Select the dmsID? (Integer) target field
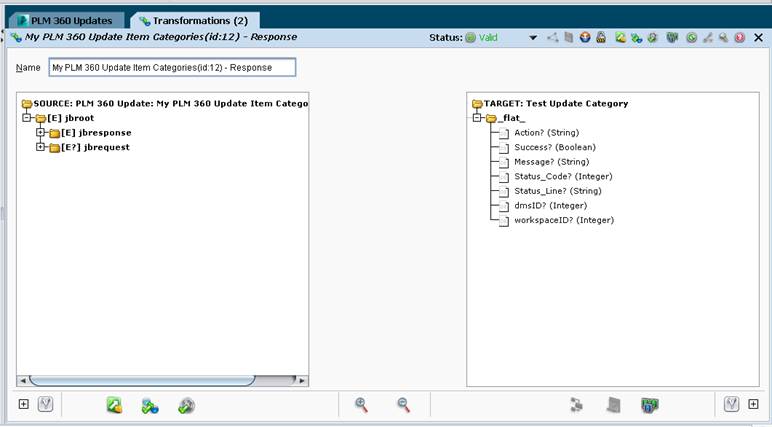The image size is (772, 427). coord(543,205)
